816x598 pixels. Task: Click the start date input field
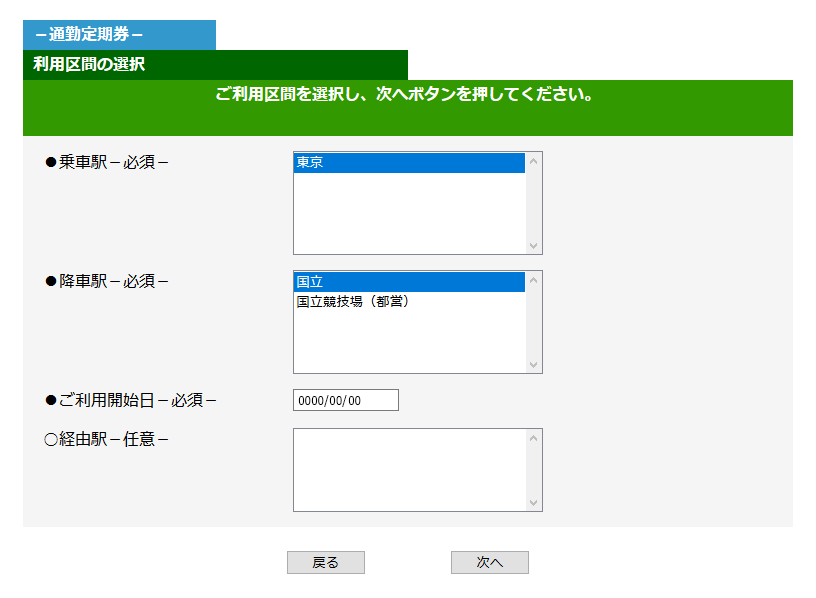click(346, 400)
